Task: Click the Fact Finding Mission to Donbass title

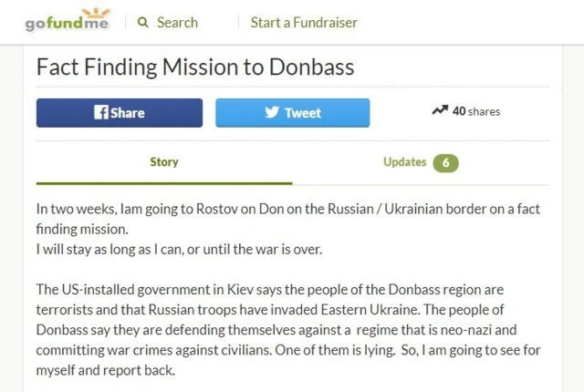Action: pyautogui.click(x=194, y=67)
